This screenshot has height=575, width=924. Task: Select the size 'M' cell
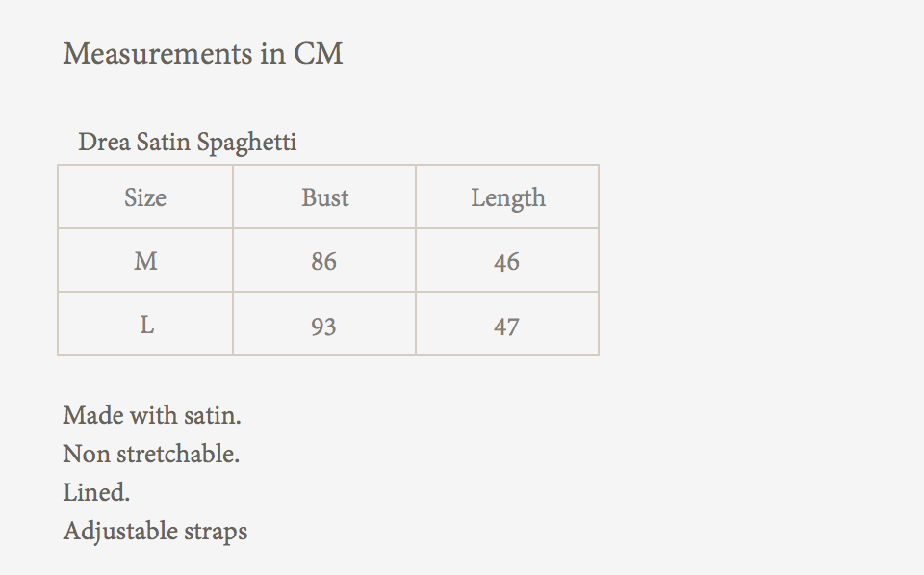[x=145, y=261]
